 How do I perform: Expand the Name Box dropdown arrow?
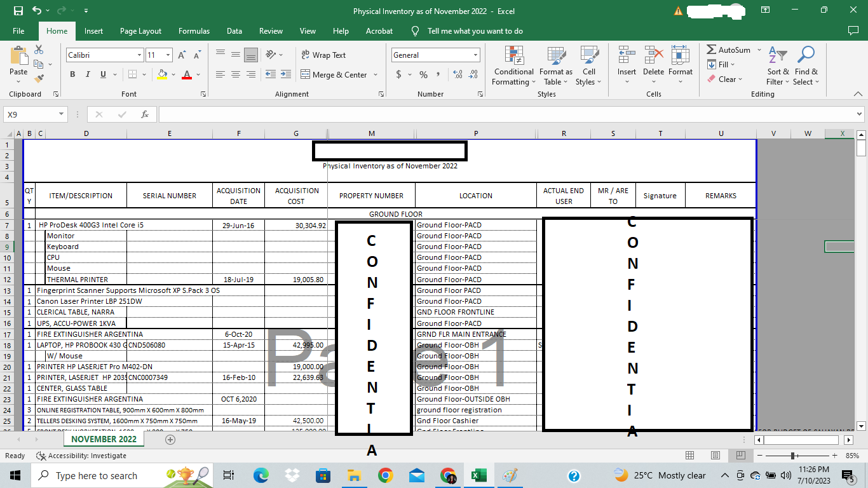click(62, 114)
